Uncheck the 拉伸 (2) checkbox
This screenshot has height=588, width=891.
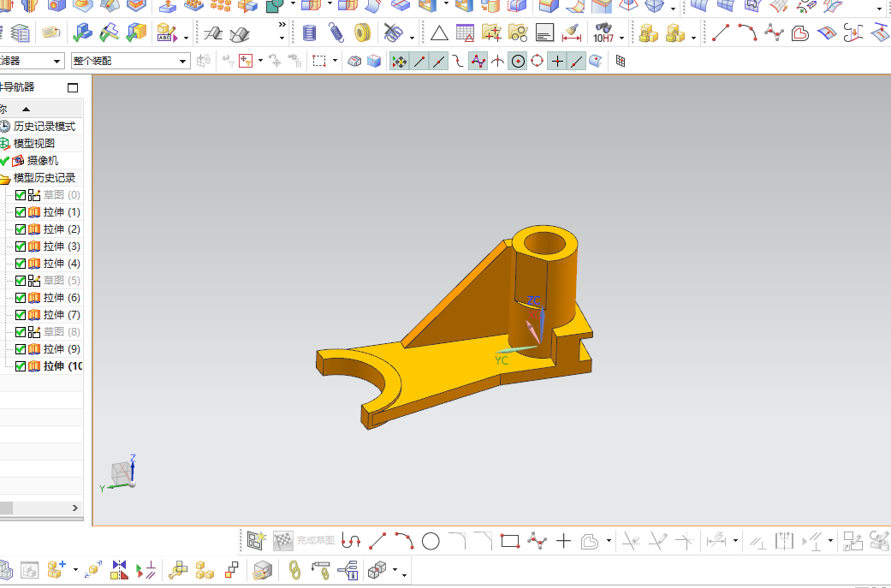pos(21,229)
